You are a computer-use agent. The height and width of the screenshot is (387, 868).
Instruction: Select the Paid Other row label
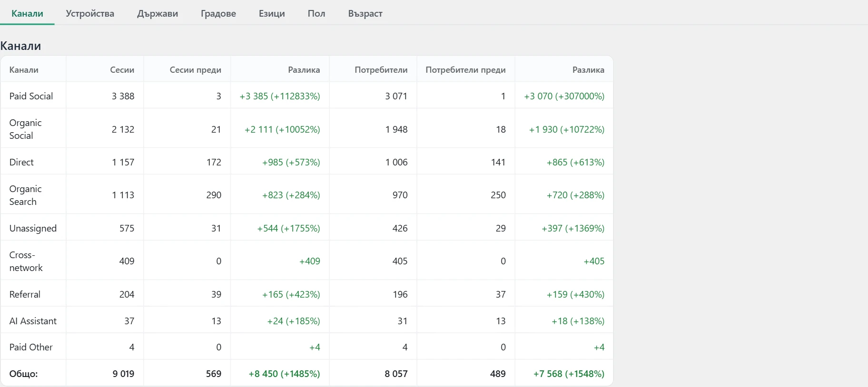pos(31,347)
